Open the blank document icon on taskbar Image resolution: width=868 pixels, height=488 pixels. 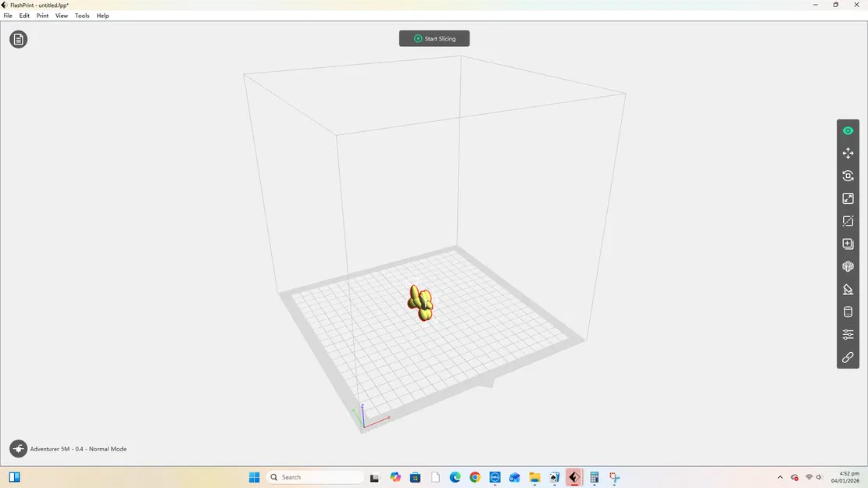pos(436,477)
